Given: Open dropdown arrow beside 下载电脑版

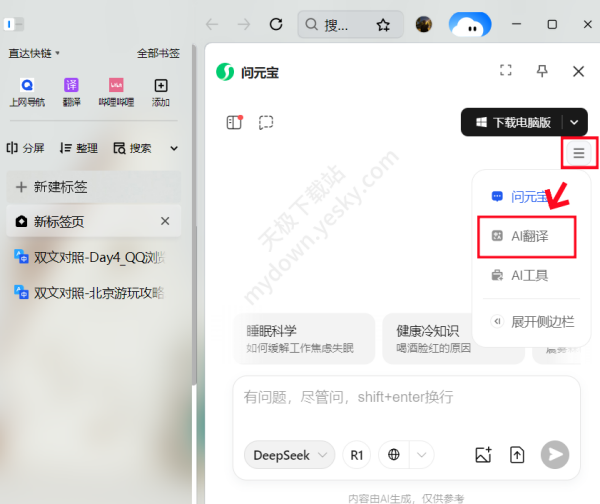Looking at the screenshot, I should coord(575,123).
